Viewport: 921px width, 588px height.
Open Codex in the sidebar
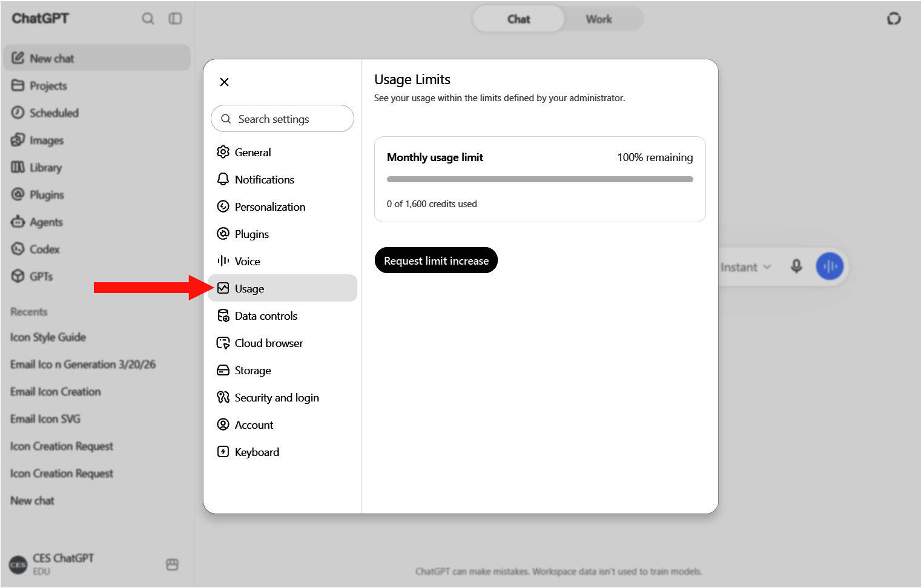(x=97, y=249)
